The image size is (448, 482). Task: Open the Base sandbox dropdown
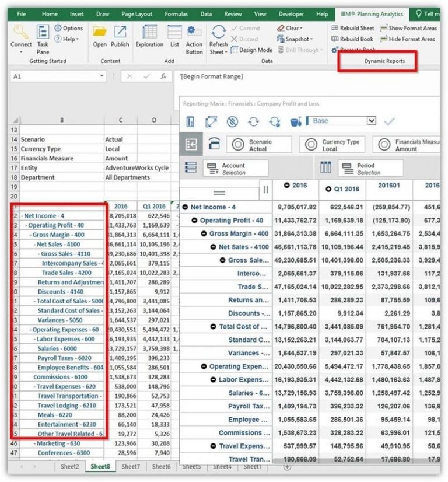point(371,121)
